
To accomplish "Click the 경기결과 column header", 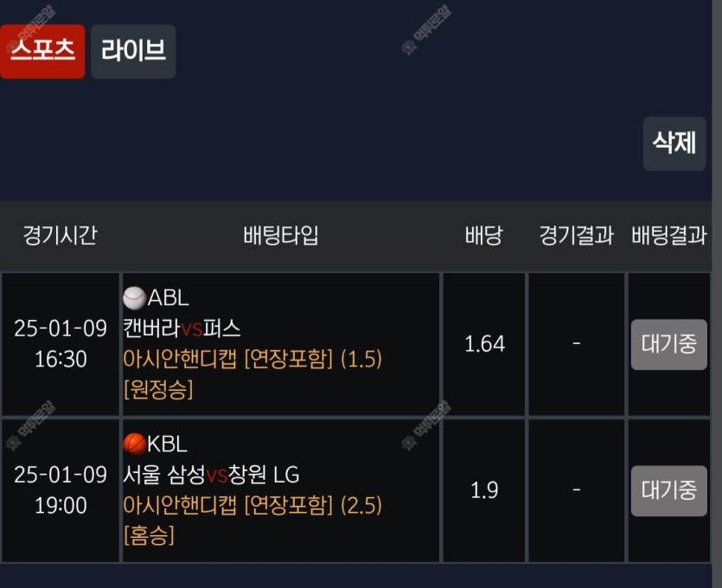I will [576, 236].
